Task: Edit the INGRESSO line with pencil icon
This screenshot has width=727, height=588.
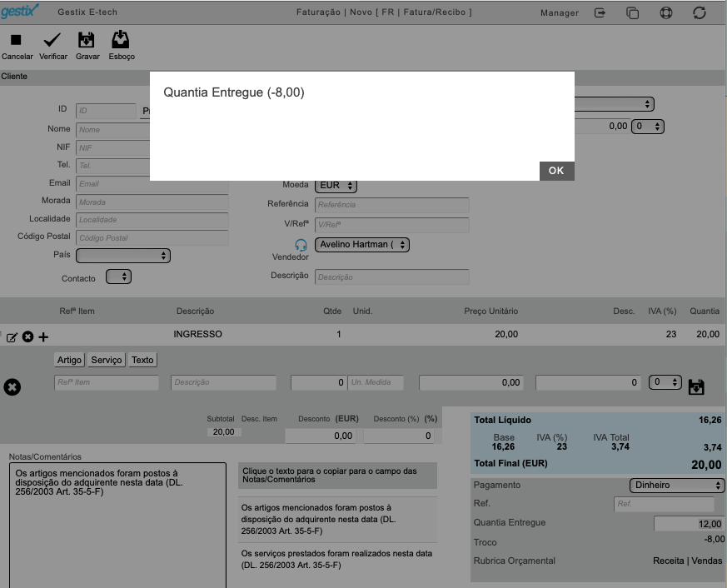Action: [12, 337]
